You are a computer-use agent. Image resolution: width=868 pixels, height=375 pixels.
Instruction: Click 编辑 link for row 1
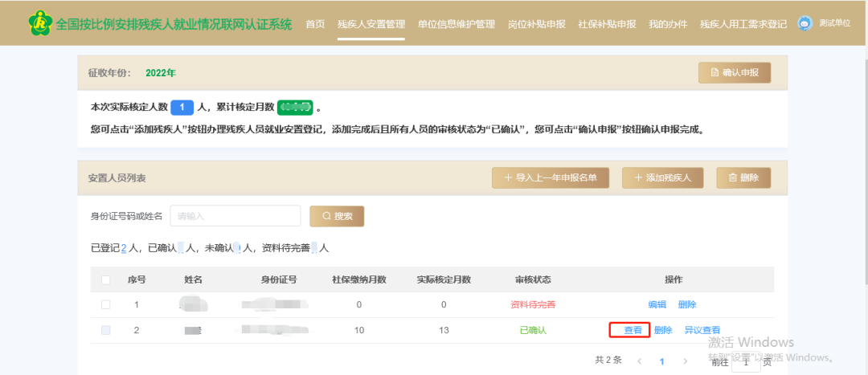point(657,304)
